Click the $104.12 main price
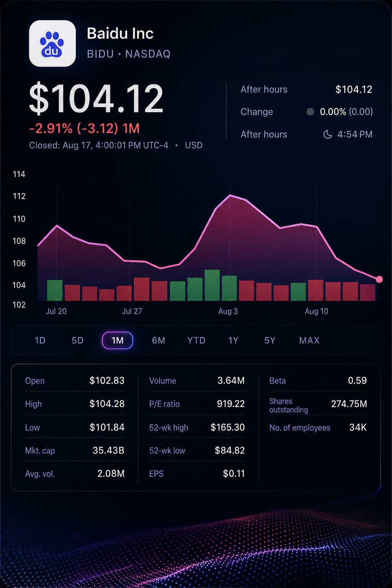 point(96,99)
